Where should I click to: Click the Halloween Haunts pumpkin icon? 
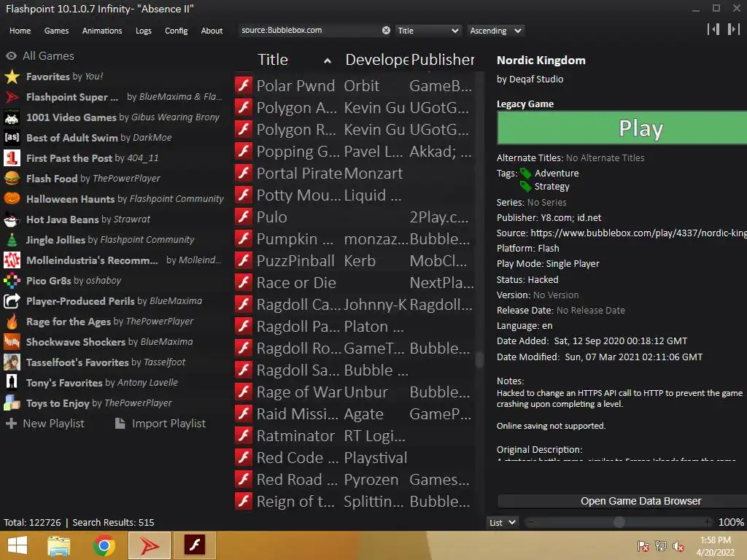(12, 198)
